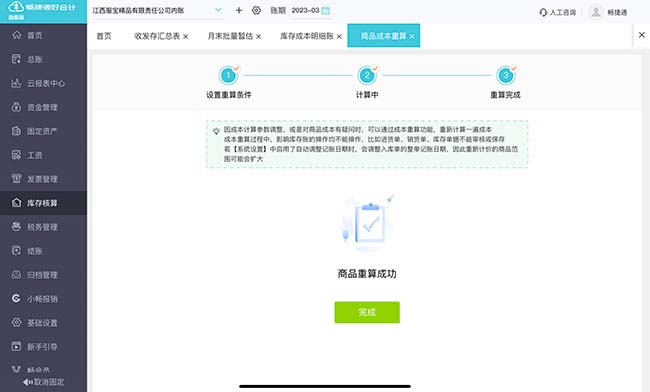Click the plus icon next to company name
This screenshot has height=392, width=650.
(239, 10)
